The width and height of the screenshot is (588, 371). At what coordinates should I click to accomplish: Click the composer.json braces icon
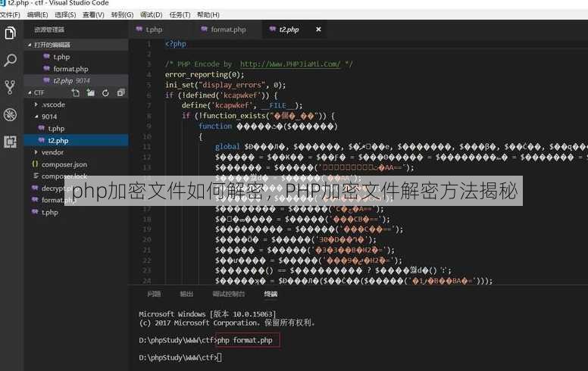(35, 164)
